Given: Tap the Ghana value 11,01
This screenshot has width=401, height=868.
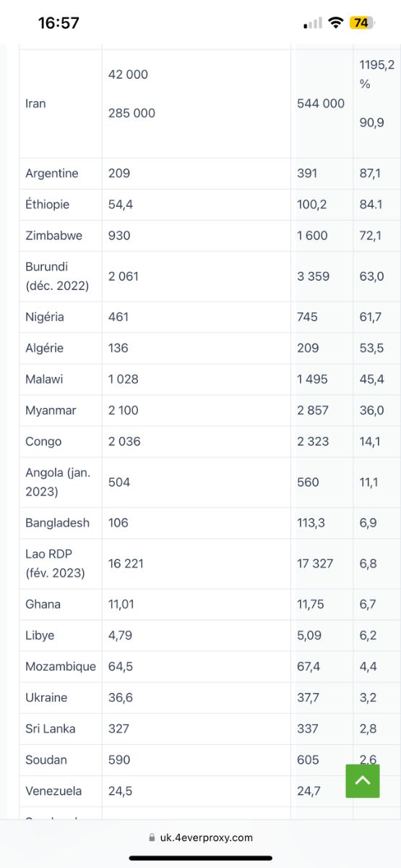Looking at the screenshot, I should [x=121, y=604].
